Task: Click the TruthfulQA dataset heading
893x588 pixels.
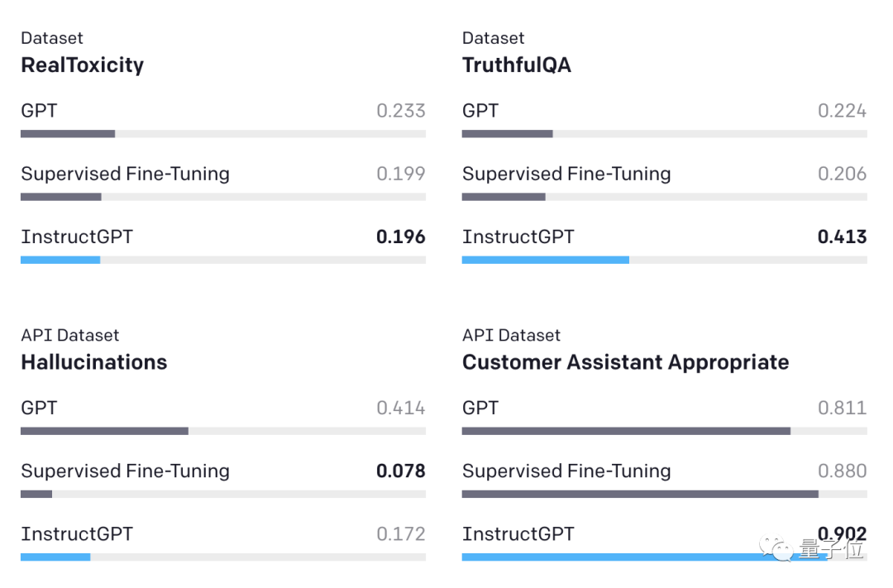Action: pos(516,65)
